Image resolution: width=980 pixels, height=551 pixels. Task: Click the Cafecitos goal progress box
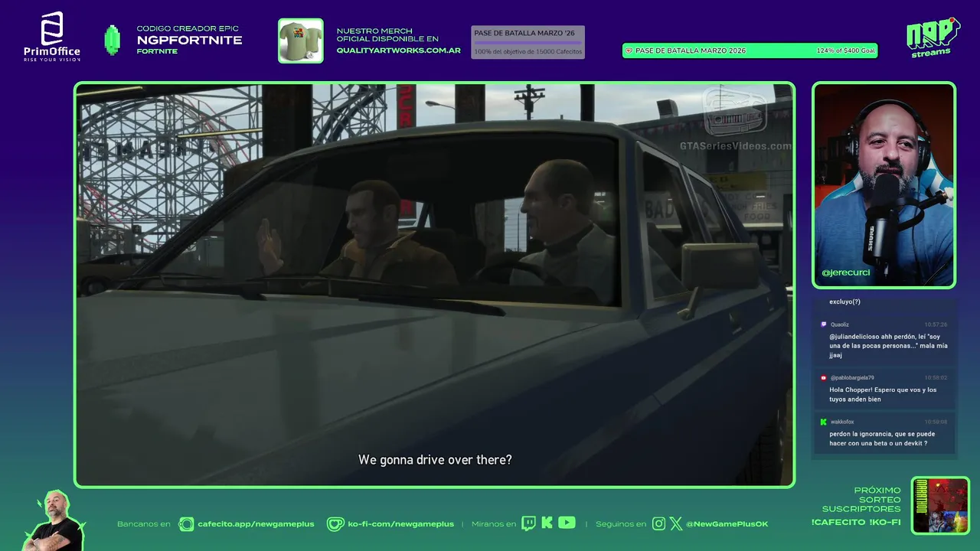(x=528, y=42)
